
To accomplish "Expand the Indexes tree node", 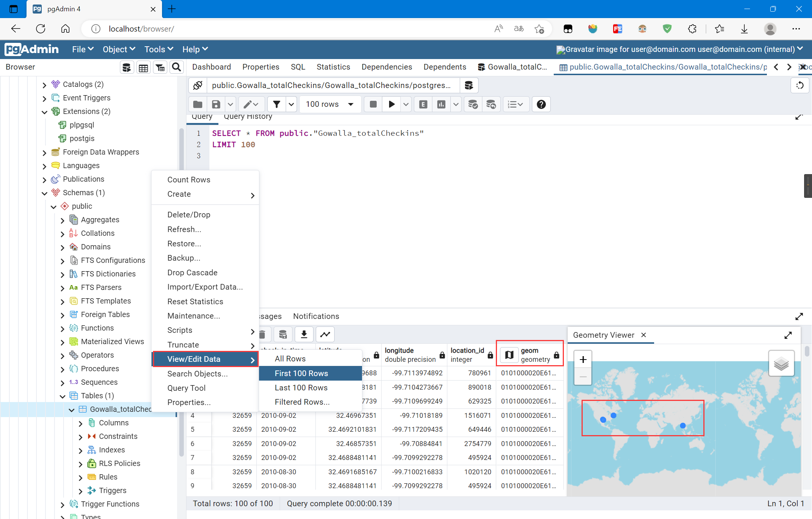I will [x=80, y=451].
